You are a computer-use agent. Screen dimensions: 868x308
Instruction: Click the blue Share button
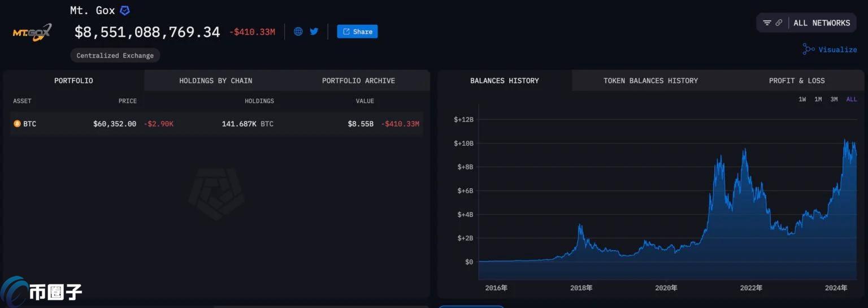click(357, 32)
